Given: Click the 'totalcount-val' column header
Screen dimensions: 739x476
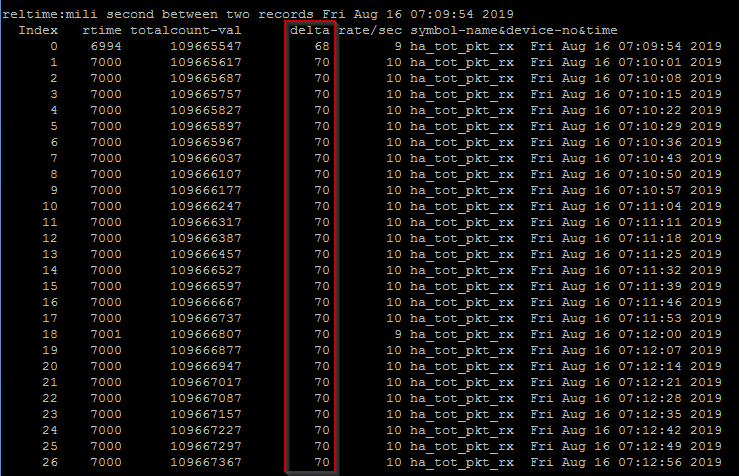Looking at the screenshot, I should click(x=185, y=32).
